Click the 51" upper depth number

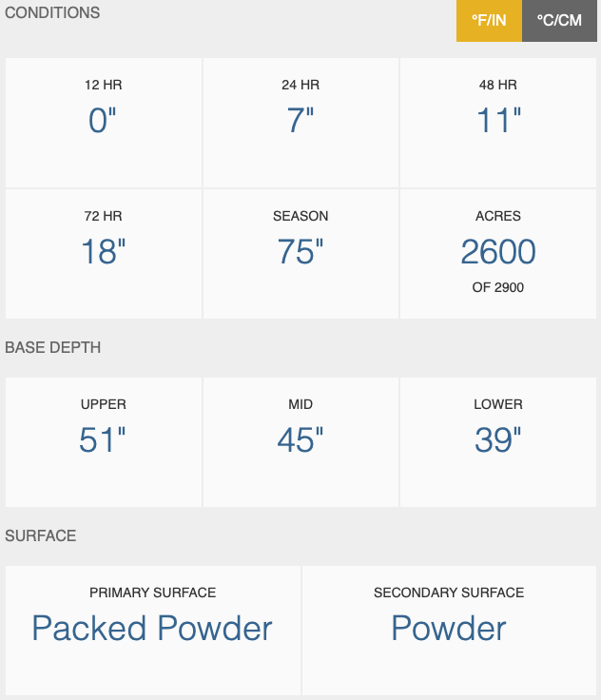103,439
